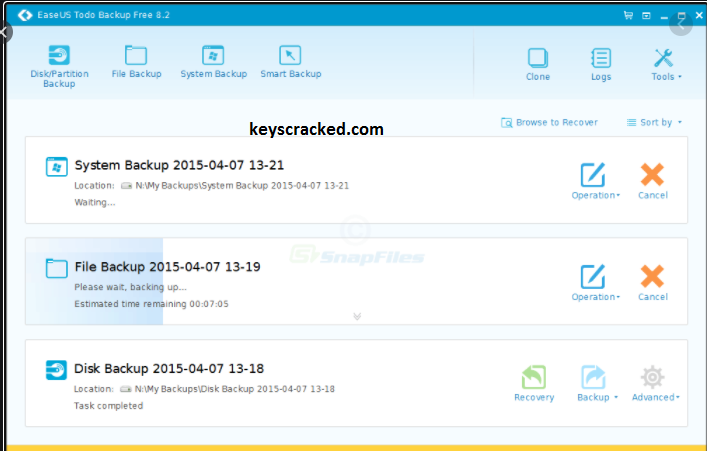Click System Backup location path

(x=242, y=185)
